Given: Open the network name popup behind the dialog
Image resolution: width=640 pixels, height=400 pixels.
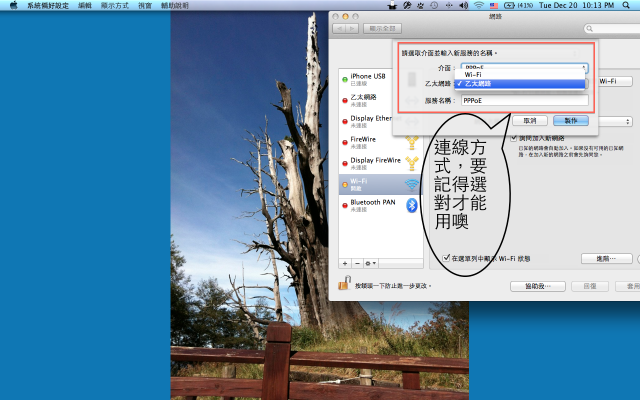Looking at the screenshot, I should pos(616,122).
